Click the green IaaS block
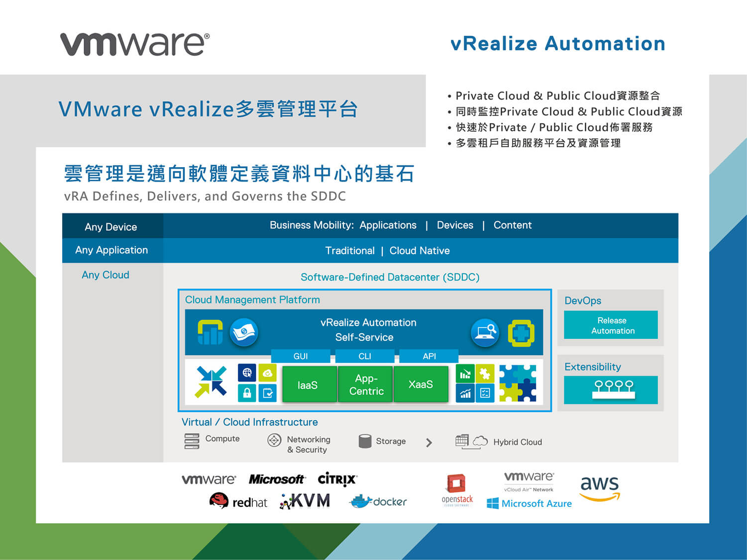 click(x=310, y=384)
